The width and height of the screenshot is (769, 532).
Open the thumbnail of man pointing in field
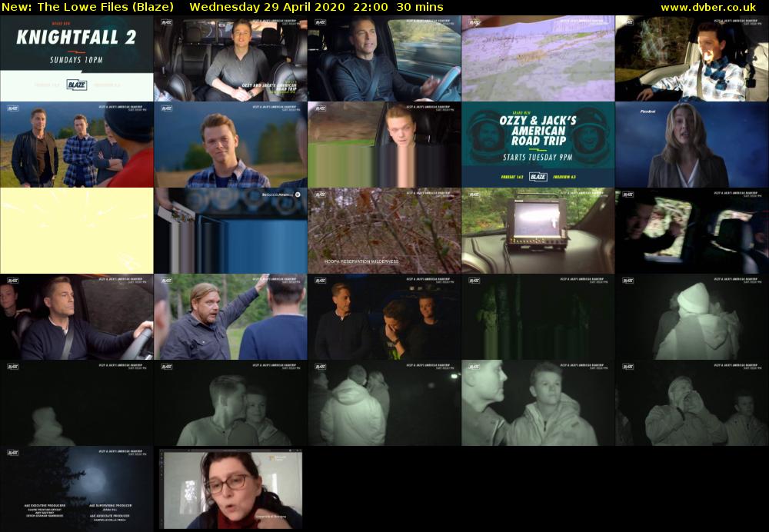(231, 317)
